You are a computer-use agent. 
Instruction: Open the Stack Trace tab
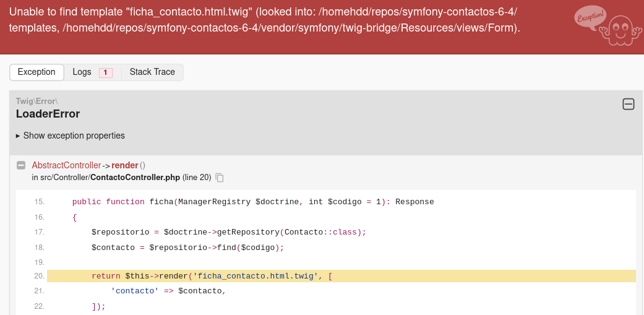point(152,72)
